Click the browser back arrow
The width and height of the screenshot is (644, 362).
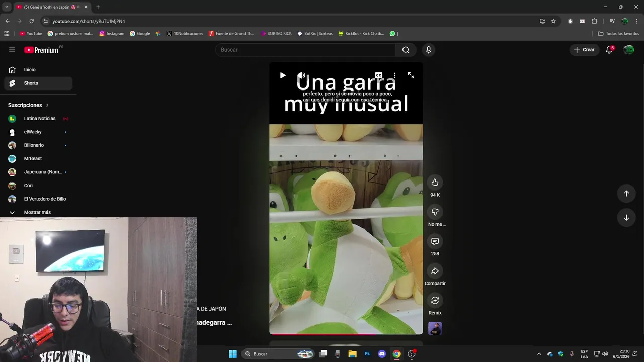tap(7, 21)
